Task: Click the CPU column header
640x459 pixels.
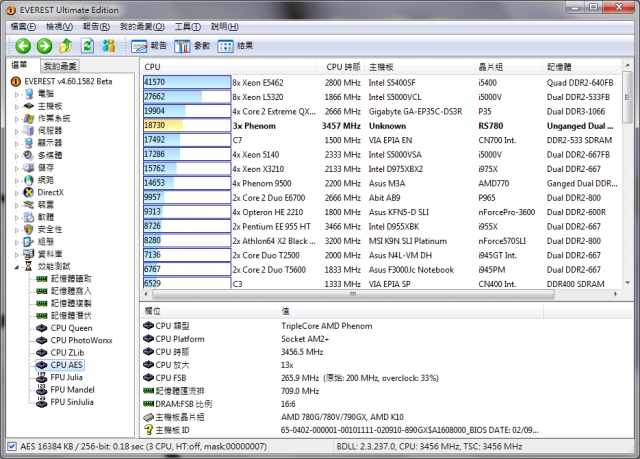Action: [229, 67]
